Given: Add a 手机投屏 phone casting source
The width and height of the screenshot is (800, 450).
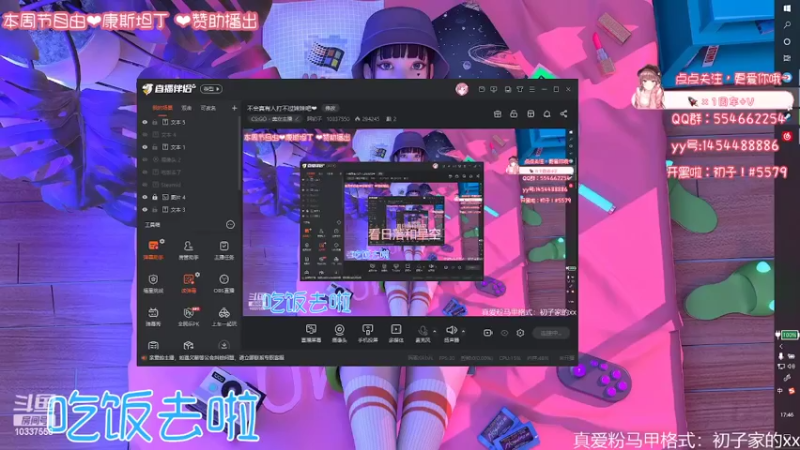Looking at the screenshot, I should point(368,333).
